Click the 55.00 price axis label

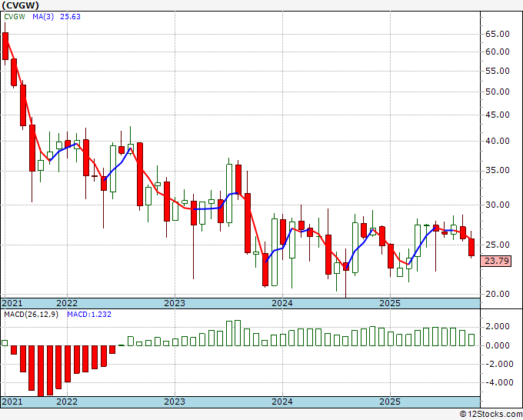click(x=498, y=71)
